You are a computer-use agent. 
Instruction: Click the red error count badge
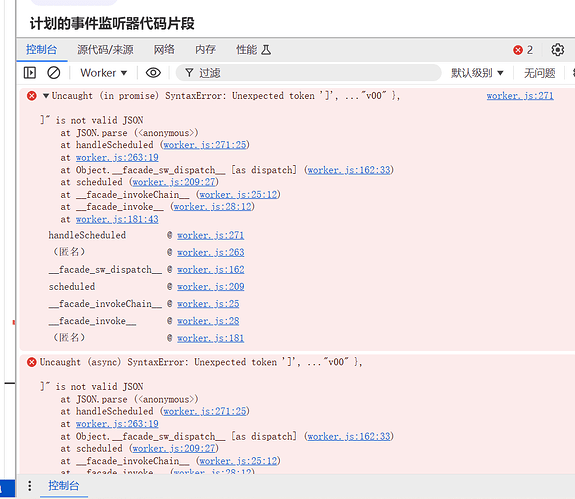523,50
